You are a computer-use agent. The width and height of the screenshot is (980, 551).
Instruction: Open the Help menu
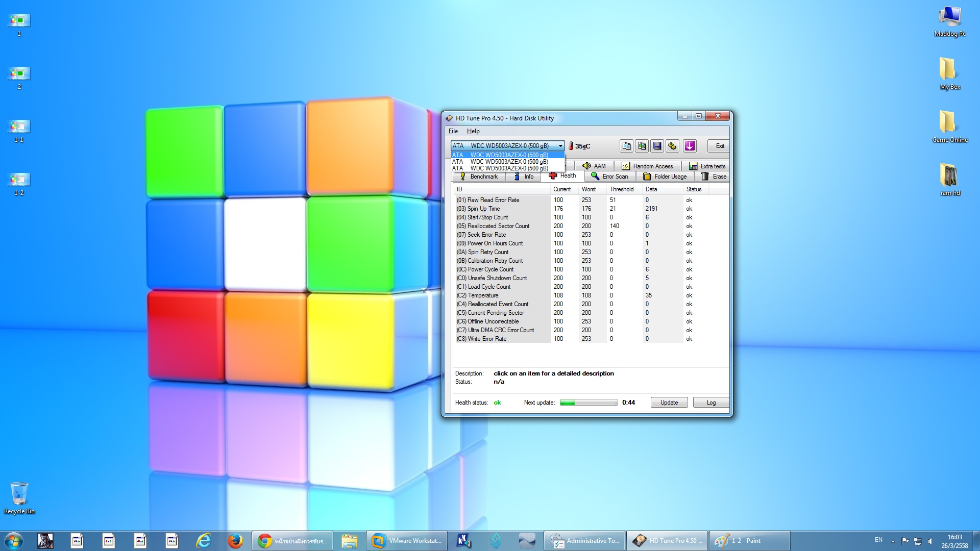[x=473, y=131]
